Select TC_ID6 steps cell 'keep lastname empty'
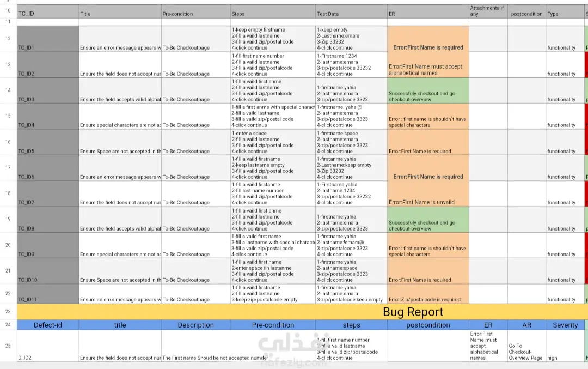 tap(273, 168)
